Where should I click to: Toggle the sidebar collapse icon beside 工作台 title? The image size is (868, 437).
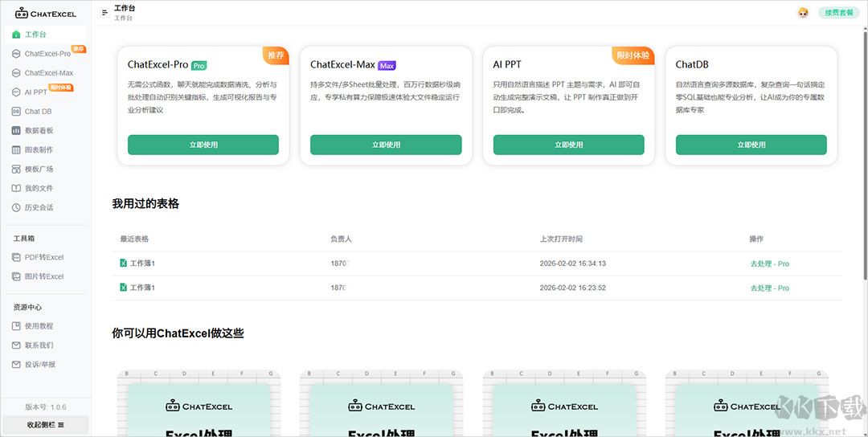click(x=104, y=13)
